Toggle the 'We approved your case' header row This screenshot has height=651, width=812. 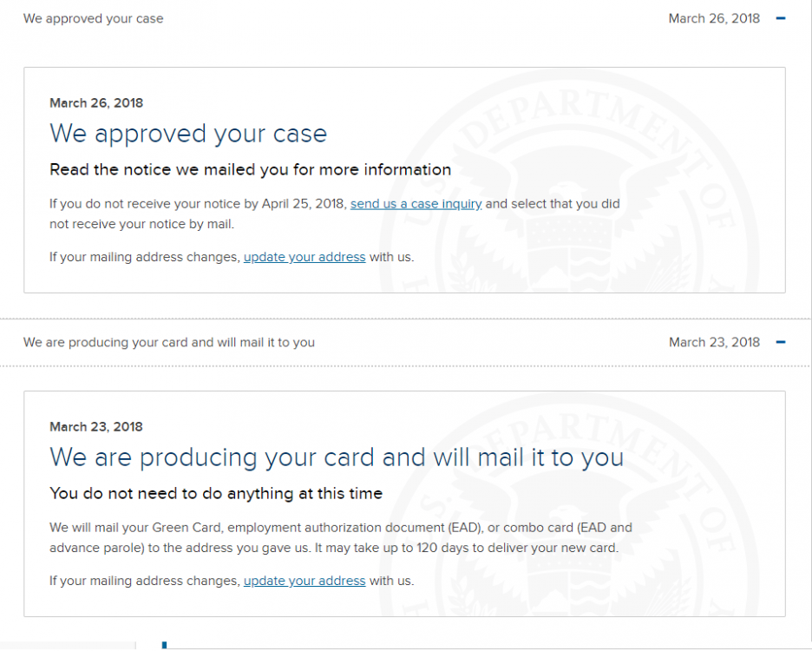point(405,18)
